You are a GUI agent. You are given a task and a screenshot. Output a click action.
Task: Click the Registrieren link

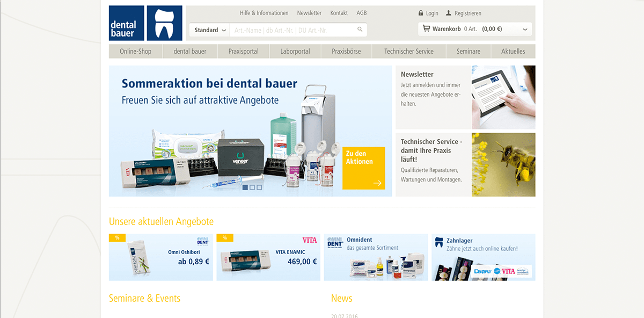(x=468, y=13)
